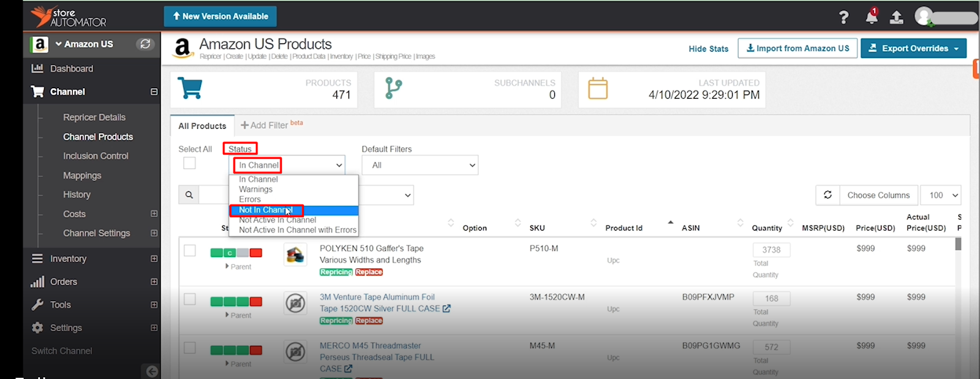Open the Default Filters dropdown

pos(420,165)
